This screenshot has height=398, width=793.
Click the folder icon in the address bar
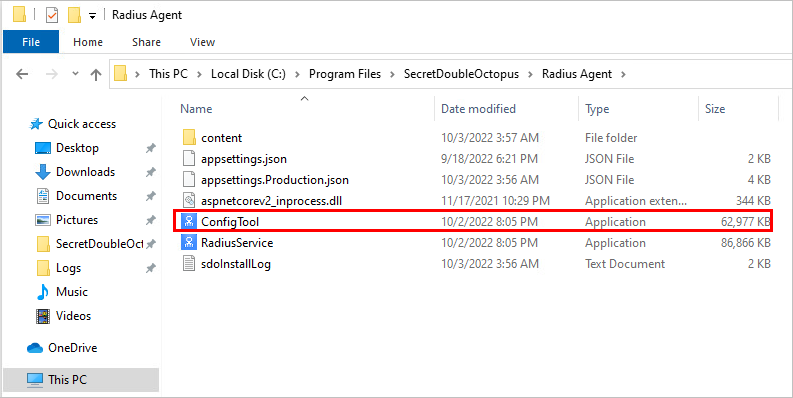[x=120, y=74]
